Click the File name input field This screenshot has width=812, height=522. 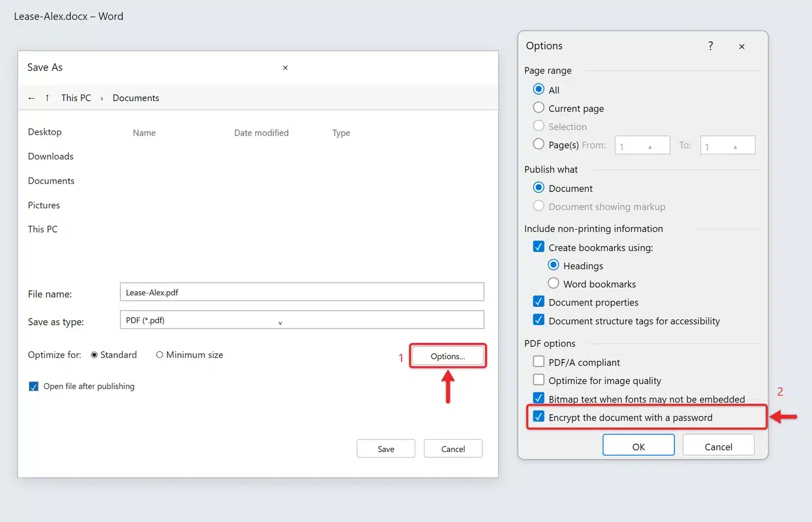(x=302, y=292)
